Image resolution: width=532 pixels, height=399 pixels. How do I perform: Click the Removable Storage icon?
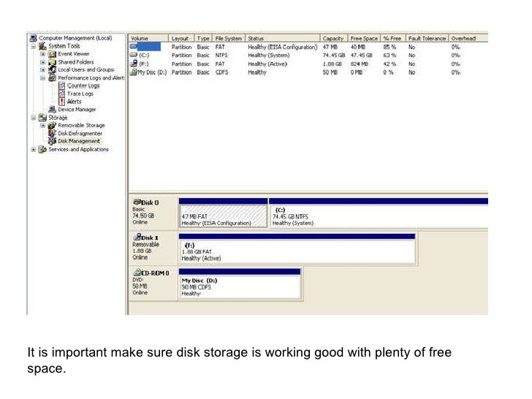click(53, 125)
